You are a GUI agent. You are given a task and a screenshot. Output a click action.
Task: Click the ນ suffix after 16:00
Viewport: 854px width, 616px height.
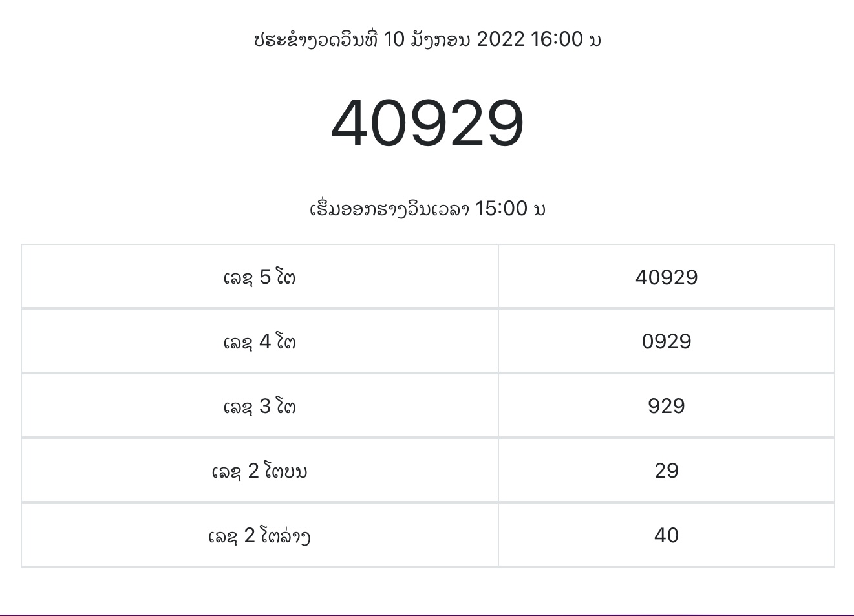(595, 41)
